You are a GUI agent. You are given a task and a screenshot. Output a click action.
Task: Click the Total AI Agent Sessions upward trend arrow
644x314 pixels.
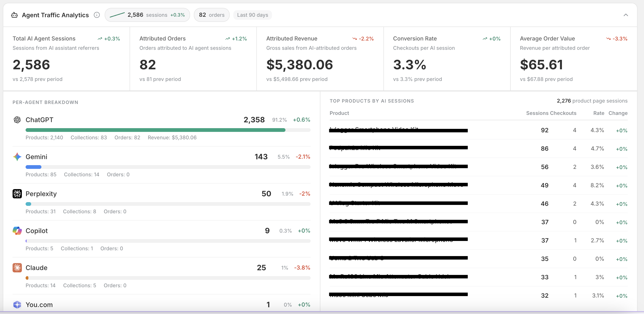100,39
